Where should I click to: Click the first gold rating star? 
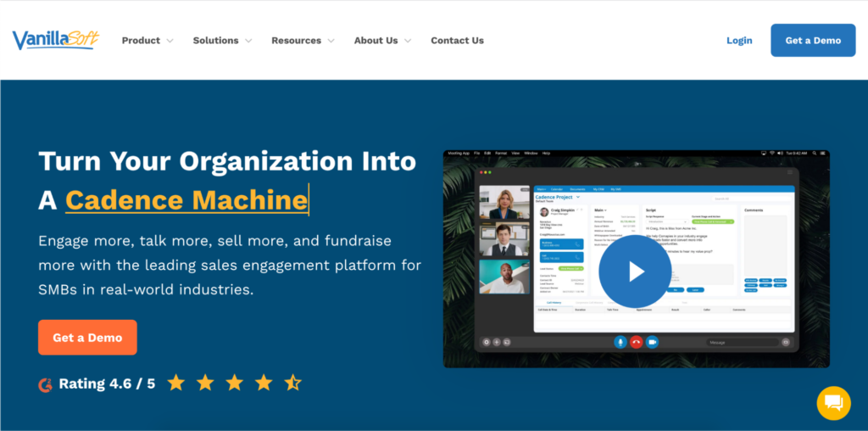coord(176,383)
